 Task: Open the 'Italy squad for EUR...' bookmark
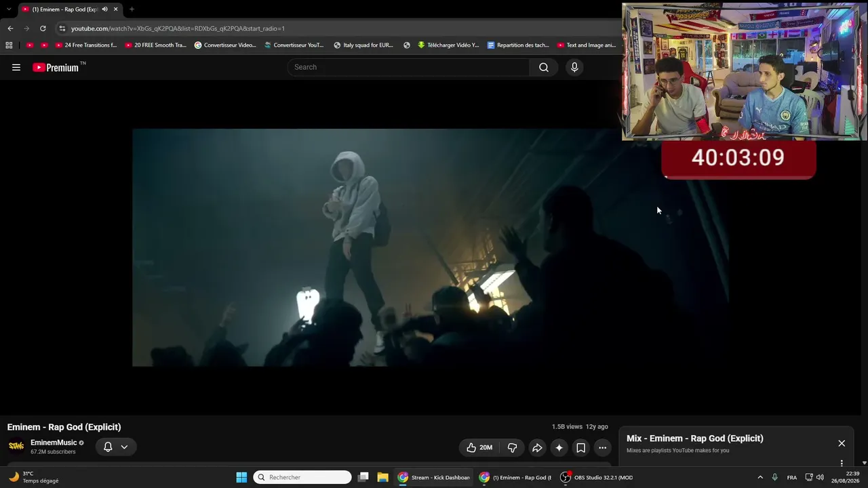[x=363, y=45]
